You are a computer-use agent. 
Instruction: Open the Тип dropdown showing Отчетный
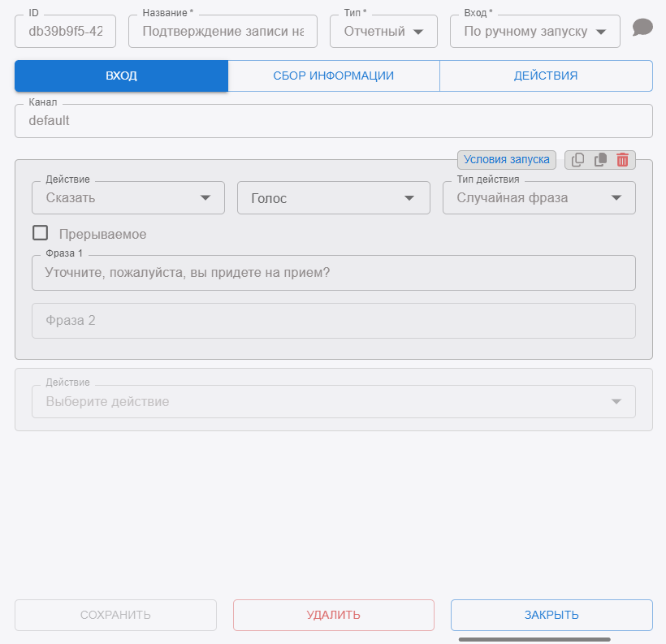pos(383,32)
